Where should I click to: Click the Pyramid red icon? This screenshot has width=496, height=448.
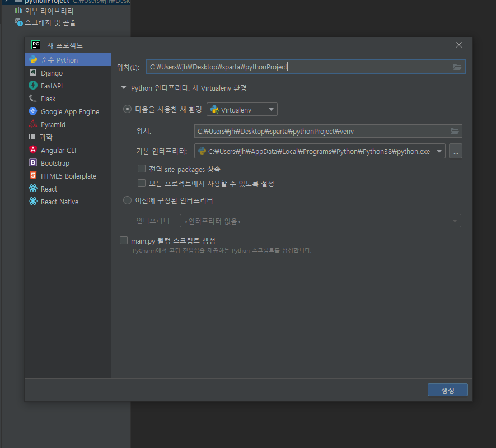33,124
